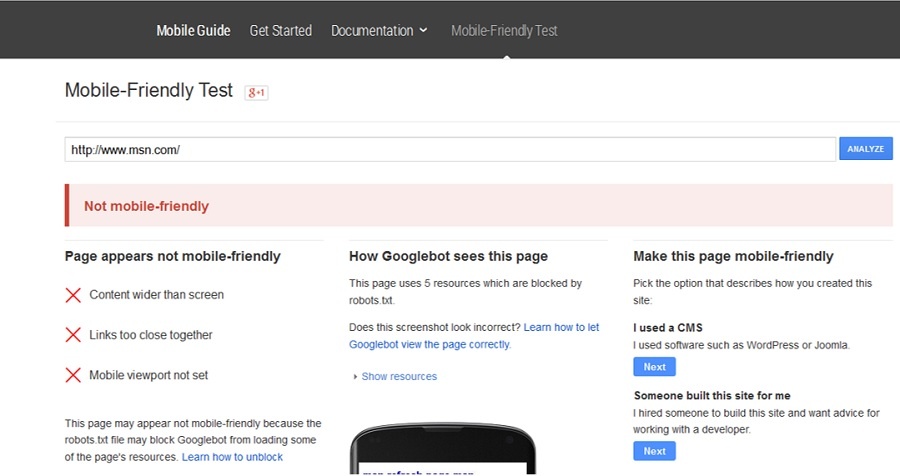Image resolution: width=900 pixels, height=476 pixels.
Task: Click the Mobile viewport not set text
Action: click(149, 375)
